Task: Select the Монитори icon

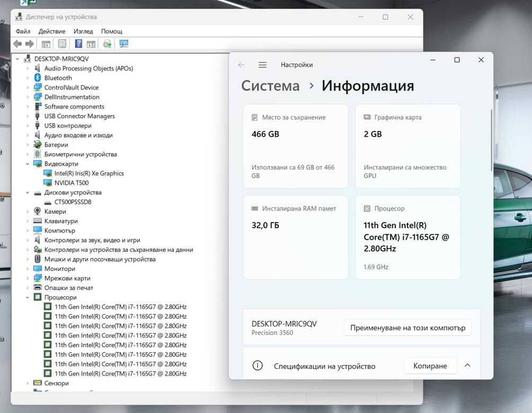Action: point(38,268)
